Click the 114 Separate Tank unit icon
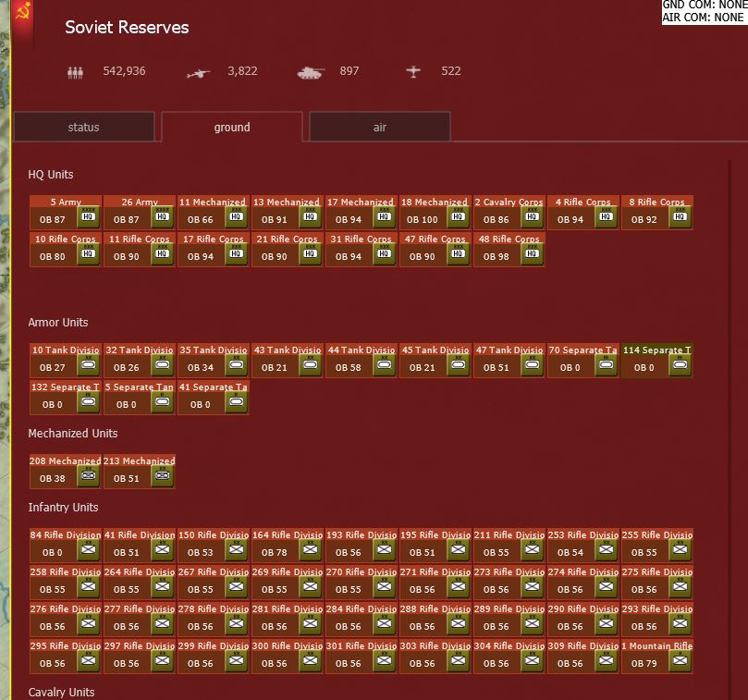748x700 pixels. coord(680,364)
